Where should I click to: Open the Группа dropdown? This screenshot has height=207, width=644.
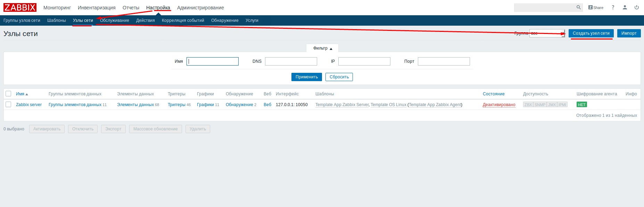[x=547, y=33]
